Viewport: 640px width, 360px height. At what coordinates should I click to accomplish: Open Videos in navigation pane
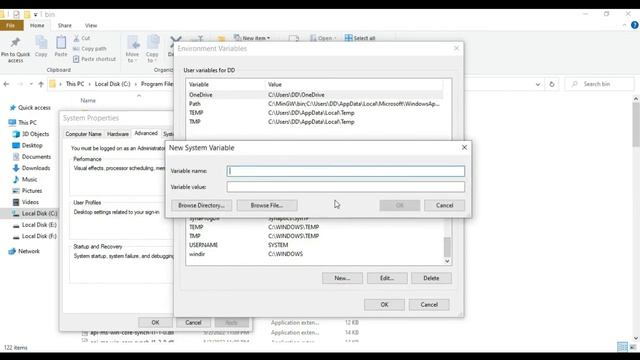click(x=26, y=202)
